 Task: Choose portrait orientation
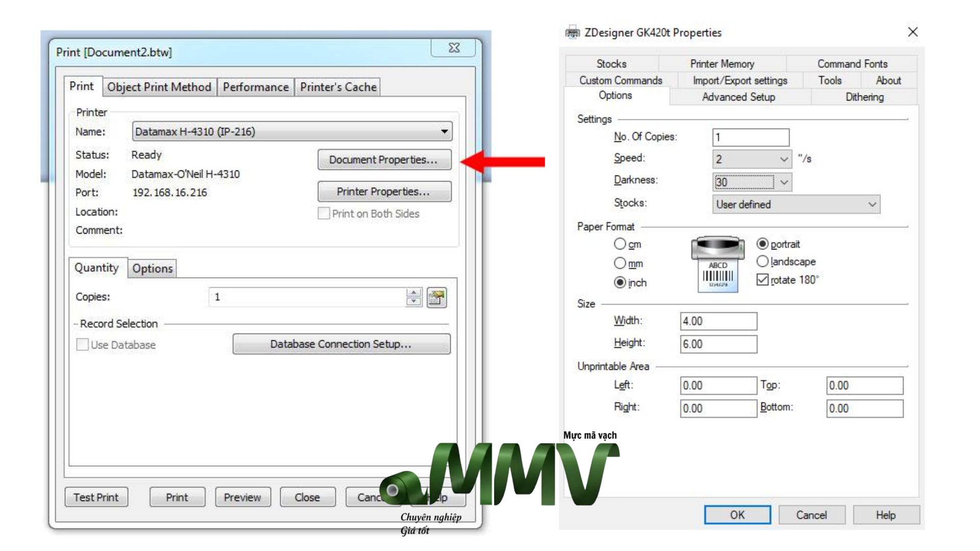763,244
